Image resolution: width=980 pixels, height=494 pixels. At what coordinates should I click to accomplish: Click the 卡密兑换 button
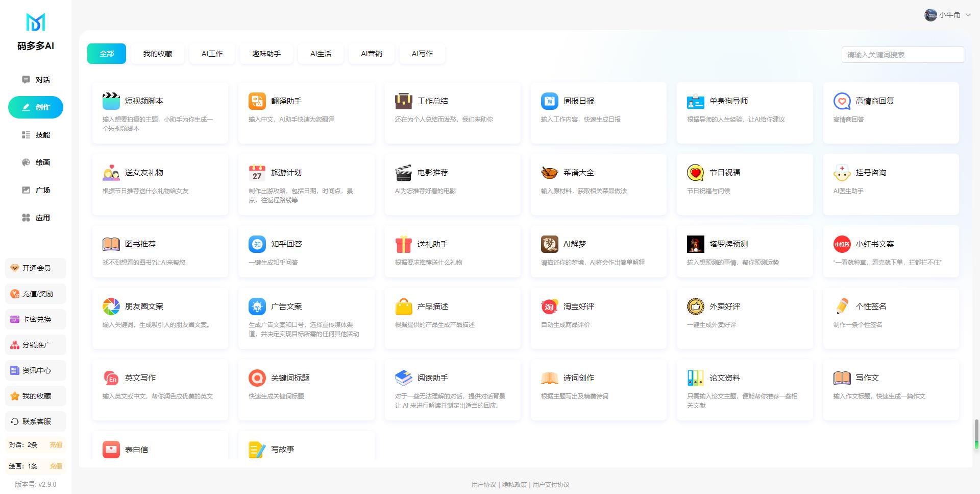[x=36, y=319]
